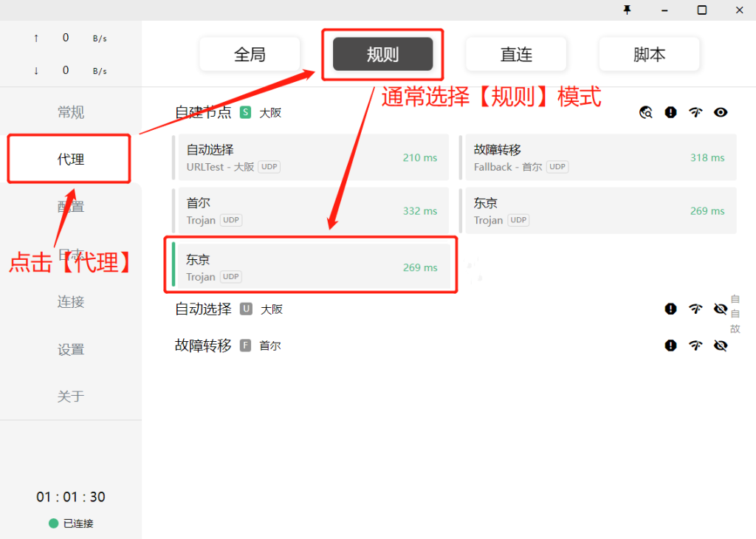Screen dimensions: 756x539
Task: Switch to 直连 (Direct) mode
Action: coord(516,54)
